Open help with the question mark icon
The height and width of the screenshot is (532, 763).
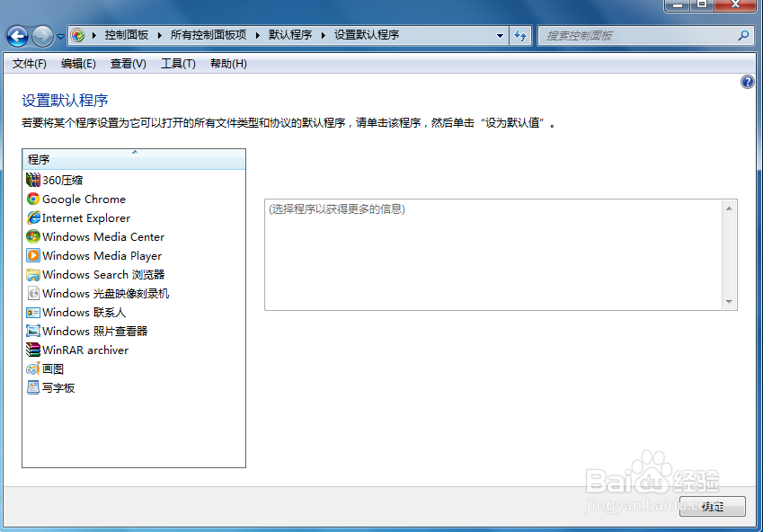[748, 82]
